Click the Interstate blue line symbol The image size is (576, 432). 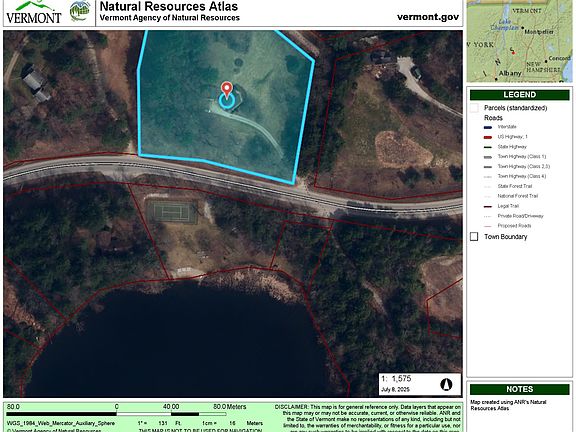488,127
